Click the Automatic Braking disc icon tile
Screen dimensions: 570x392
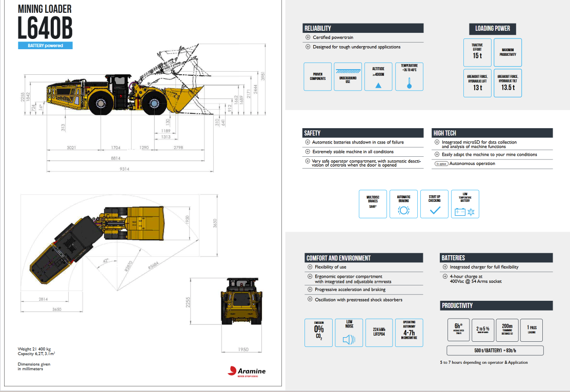coord(403,204)
